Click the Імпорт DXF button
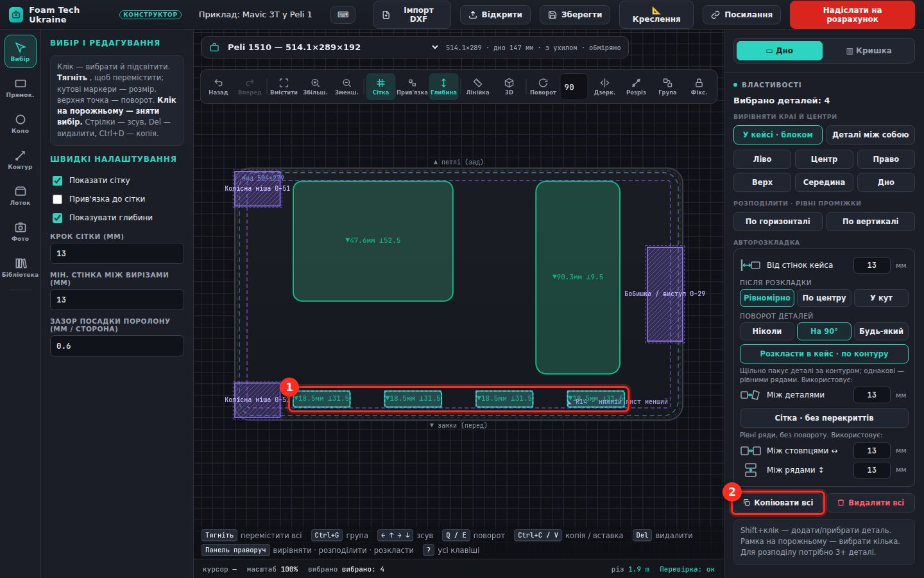Image resolution: width=924 pixels, height=578 pixels. [412, 14]
